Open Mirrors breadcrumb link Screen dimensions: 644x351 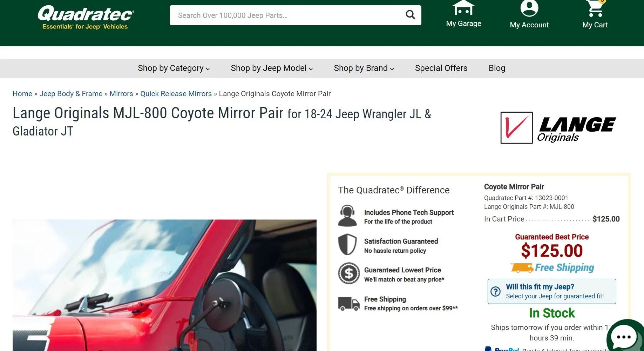pos(121,94)
